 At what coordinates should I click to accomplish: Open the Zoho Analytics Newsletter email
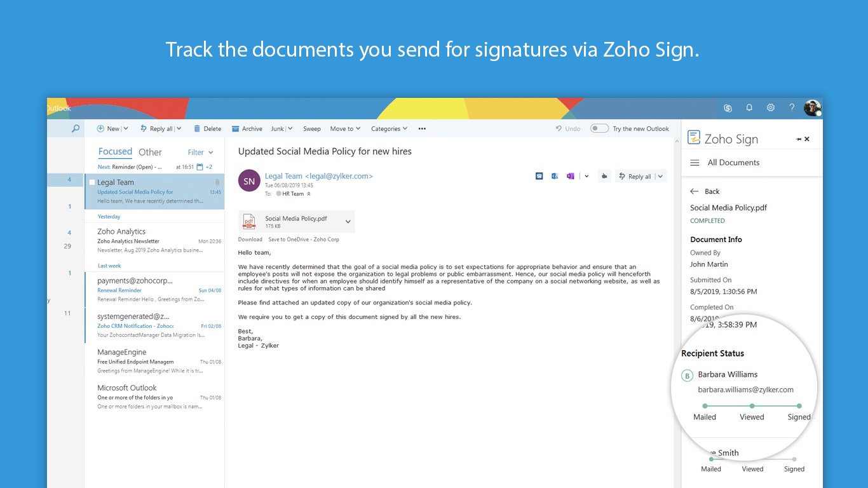point(154,241)
